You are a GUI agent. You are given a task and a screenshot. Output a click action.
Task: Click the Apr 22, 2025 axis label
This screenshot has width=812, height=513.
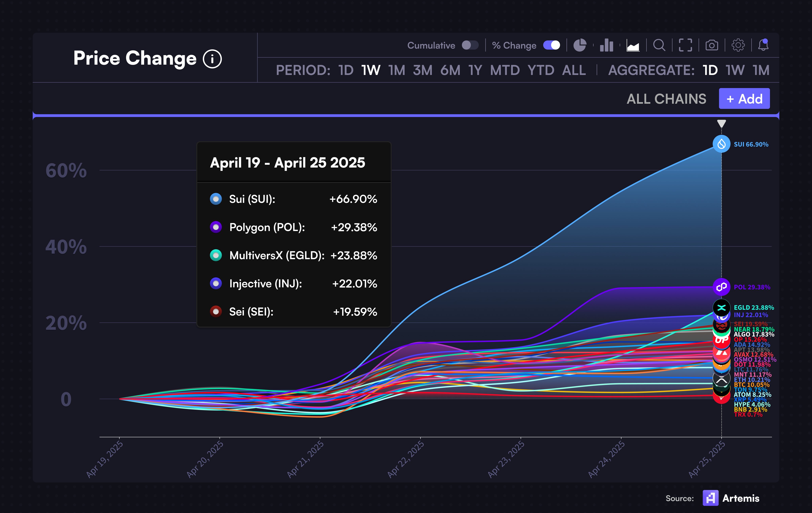point(406,459)
